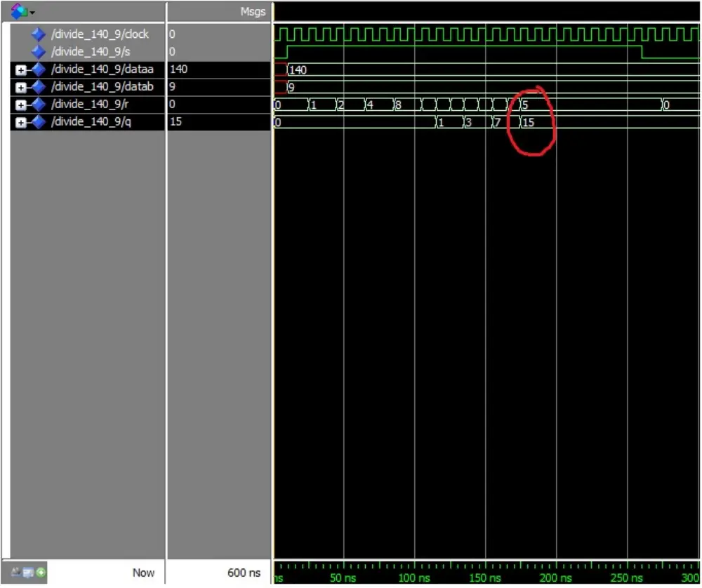The image size is (702, 588).
Task: Click the 50 ns mark on the timeline
Action: click(x=343, y=577)
